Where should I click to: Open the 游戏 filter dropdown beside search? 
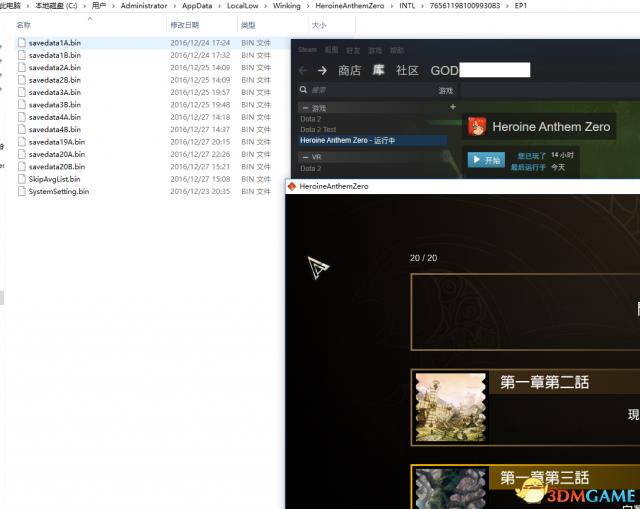point(446,91)
